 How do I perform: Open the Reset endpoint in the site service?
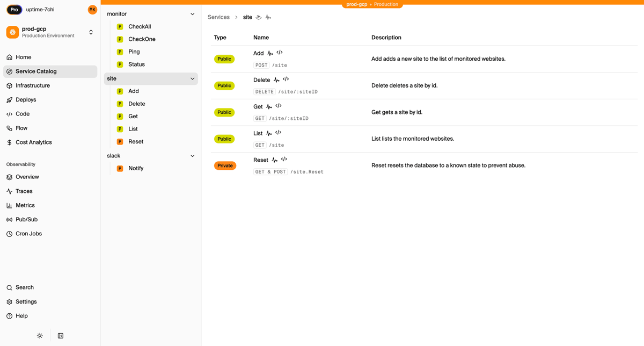pos(136,141)
